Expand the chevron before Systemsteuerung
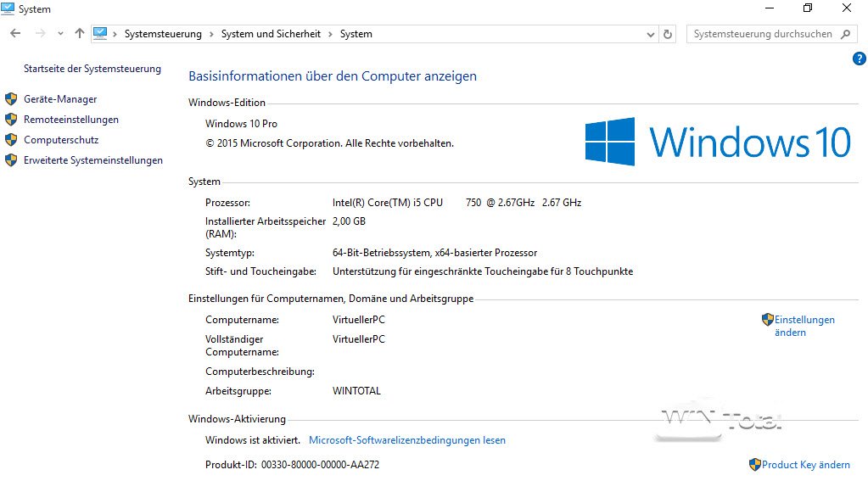Image resolution: width=868 pixels, height=492 pixels. point(115,34)
